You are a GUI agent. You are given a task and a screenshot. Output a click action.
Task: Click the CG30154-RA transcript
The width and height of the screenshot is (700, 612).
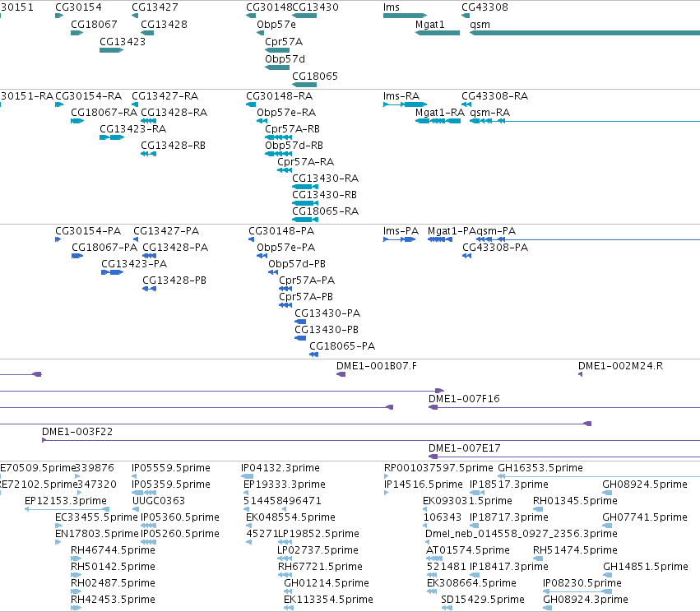point(59,104)
